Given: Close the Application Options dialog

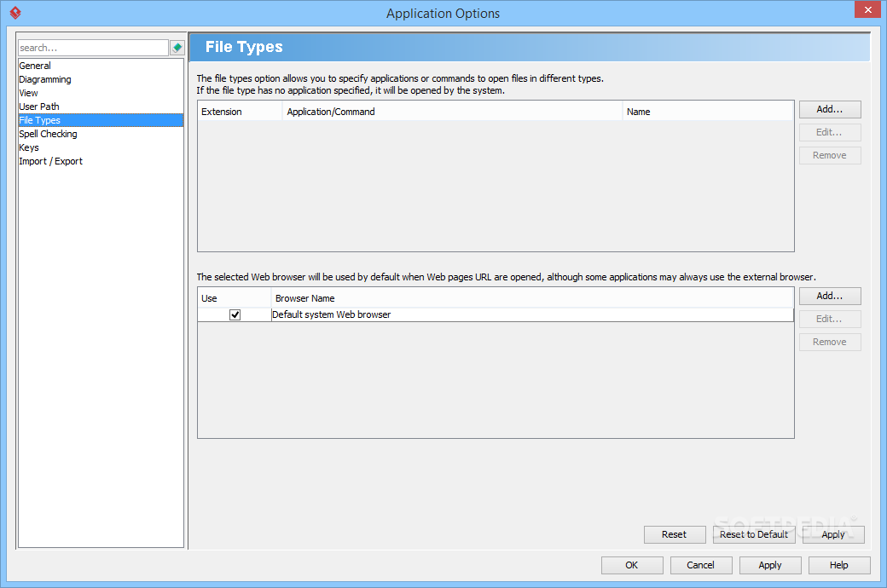Looking at the screenshot, I should 867,9.
